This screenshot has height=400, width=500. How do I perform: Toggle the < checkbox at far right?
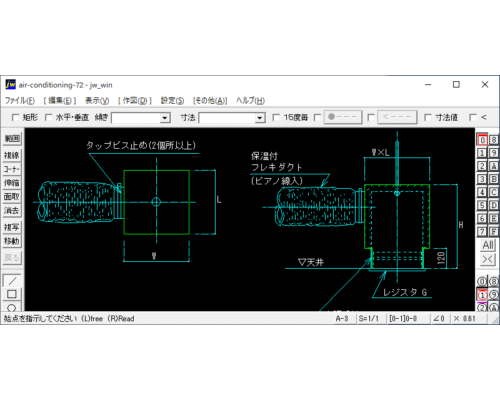tap(473, 117)
